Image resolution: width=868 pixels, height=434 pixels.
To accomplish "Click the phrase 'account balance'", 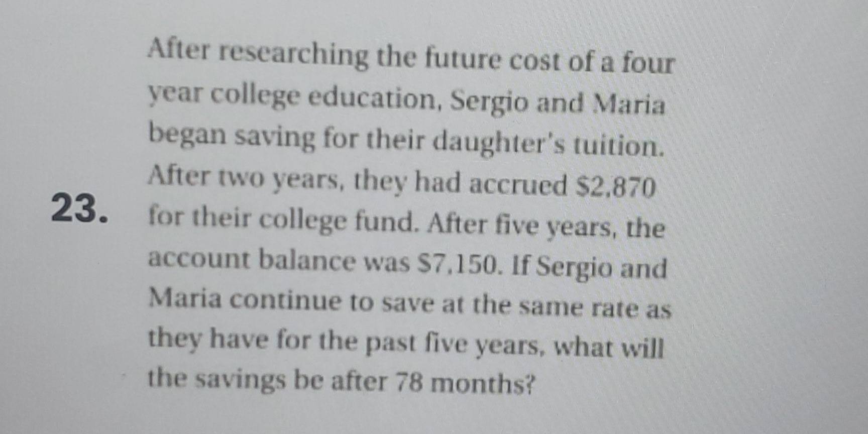I will (x=252, y=260).
